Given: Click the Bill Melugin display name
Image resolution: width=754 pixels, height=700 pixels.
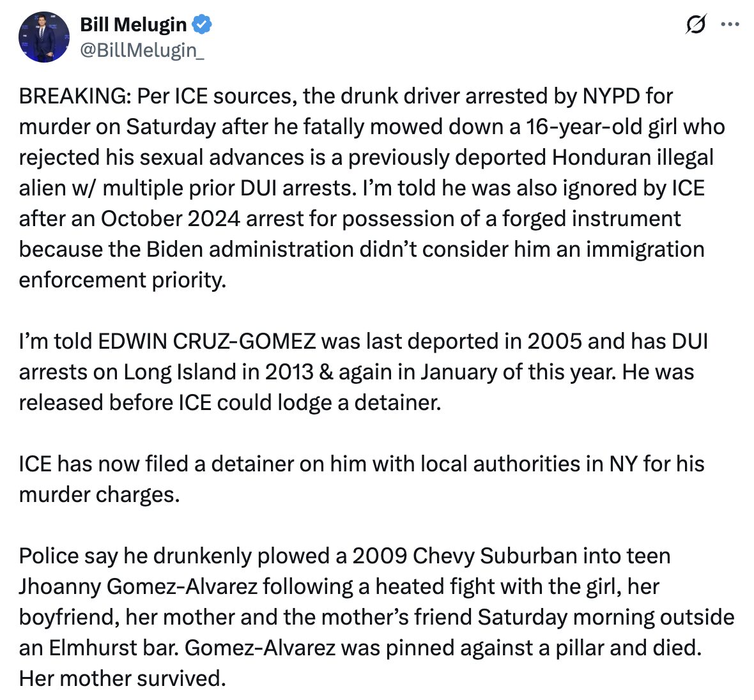Looking at the screenshot, I should 133,25.
